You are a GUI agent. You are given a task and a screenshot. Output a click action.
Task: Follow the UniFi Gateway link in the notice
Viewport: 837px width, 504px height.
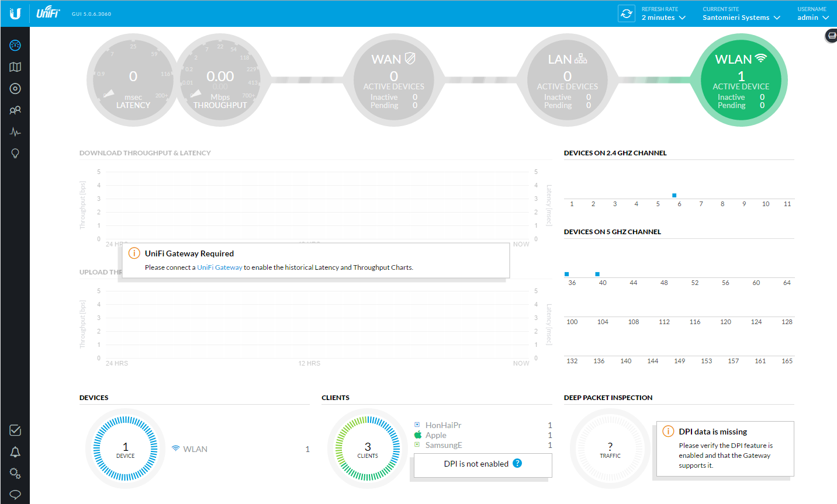tap(219, 267)
